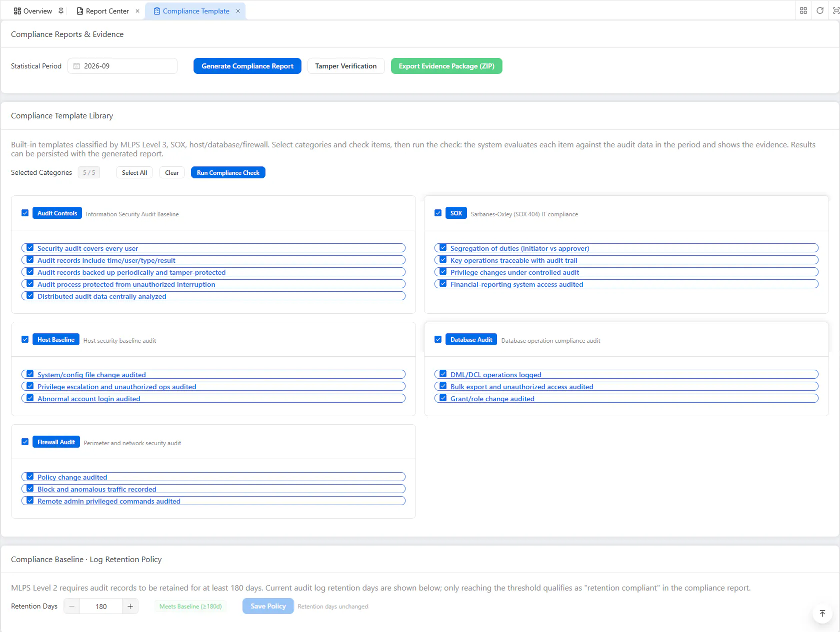The image size is (840, 632).
Task: Click the Database Audit tag label
Action: tap(471, 339)
